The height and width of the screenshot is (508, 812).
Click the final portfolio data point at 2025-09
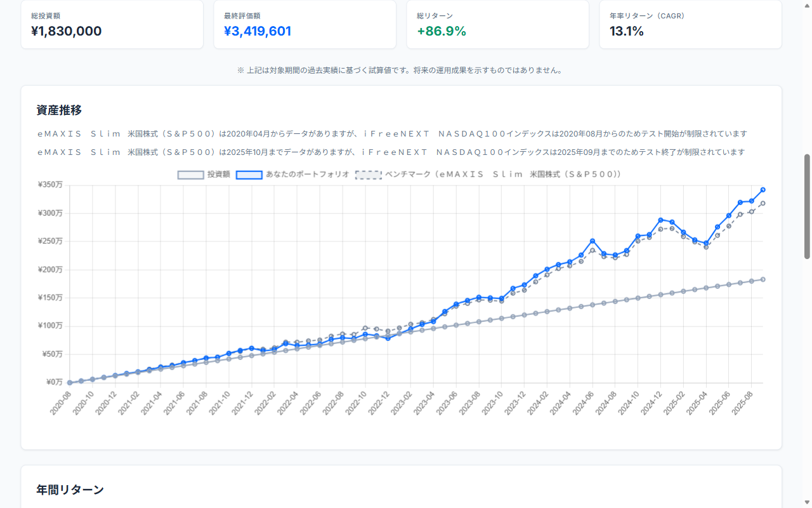coord(763,189)
